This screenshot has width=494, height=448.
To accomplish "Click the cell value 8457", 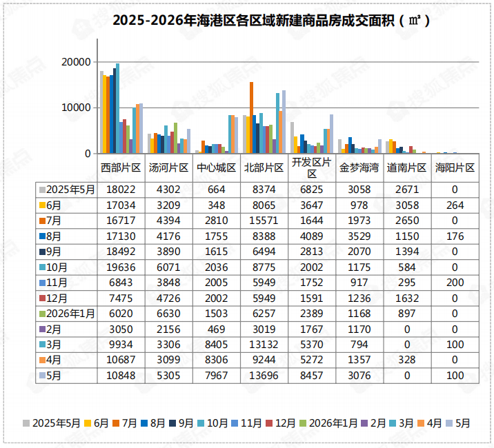I will click(x=312, y=376).
